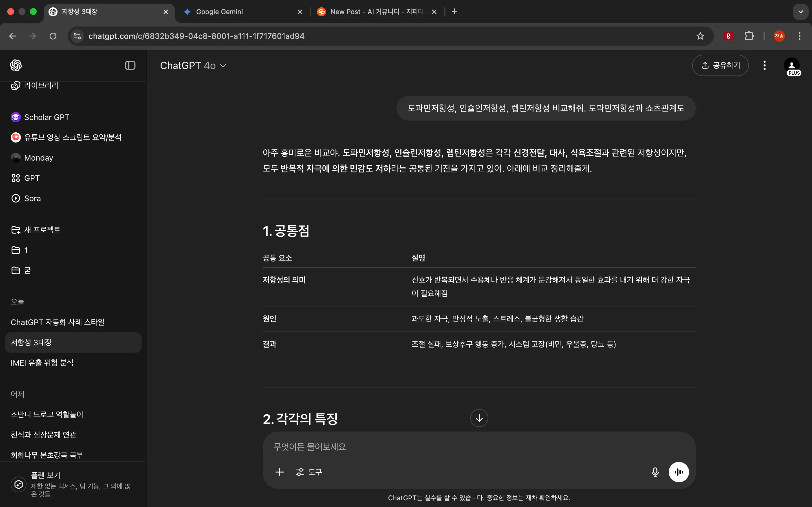Viewport: 812px width, 507px height.
Task: Click the attach (+) icon in message box
Action: 279,472
